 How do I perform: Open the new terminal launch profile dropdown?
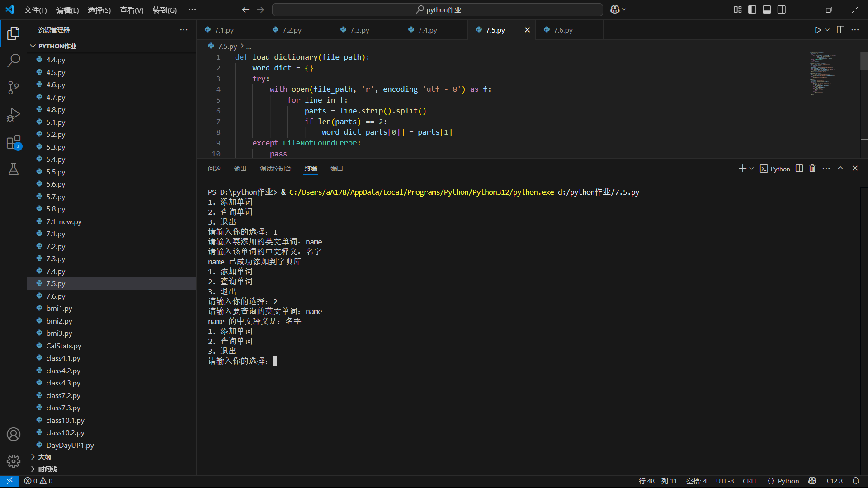tap(752, 169)
